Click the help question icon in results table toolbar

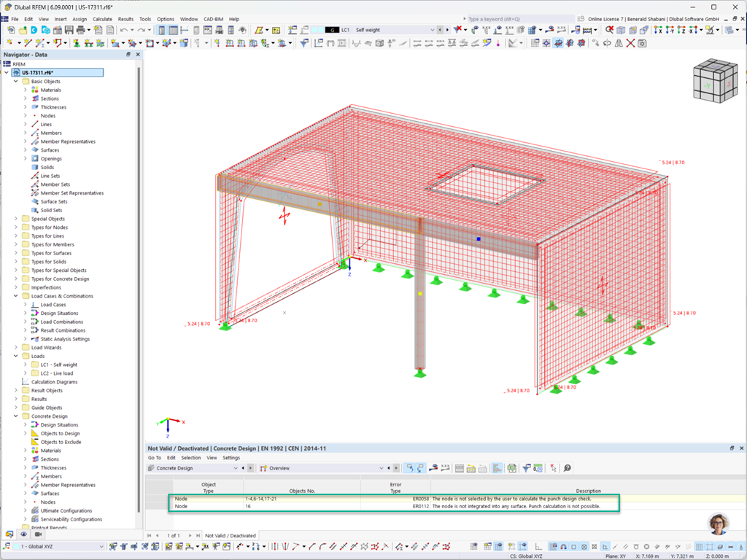click(568, 468)
